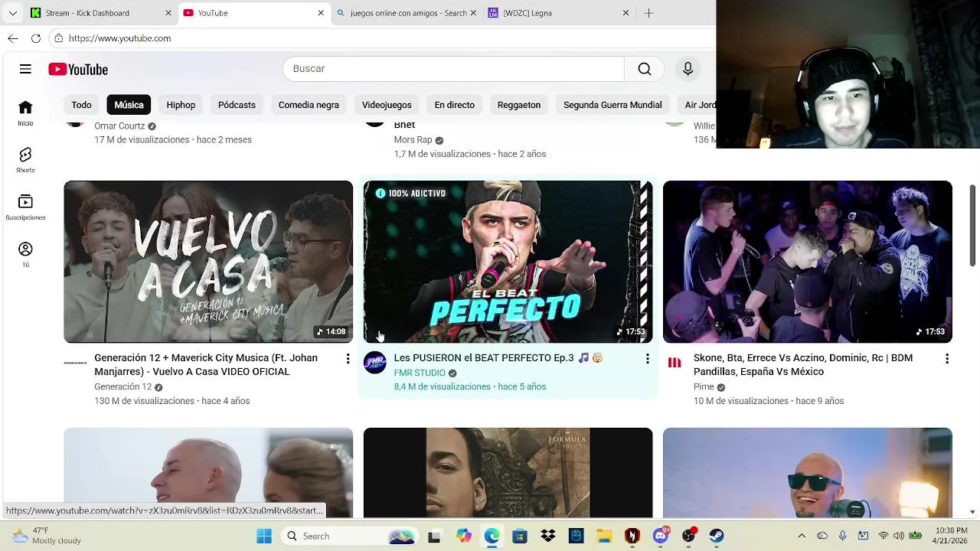
Task: Click FMR STUDIO channel avatar
Action: 374,362
